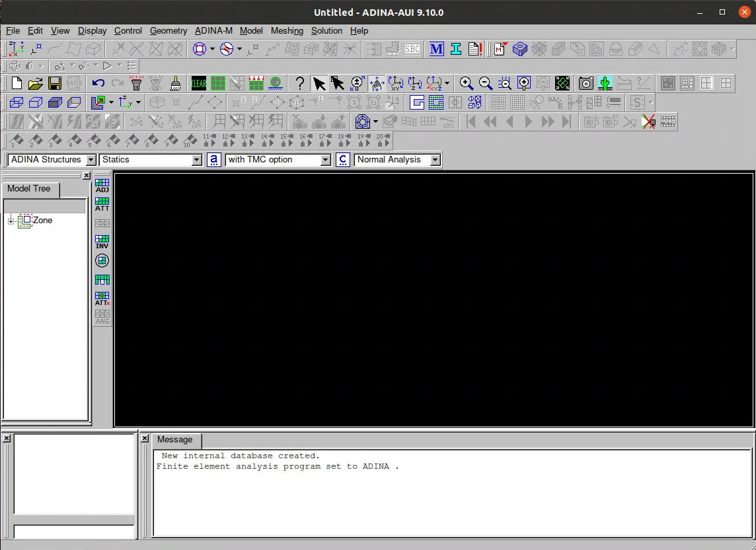Undo the last action
Viewport: 756px width, 550px height.
point(98,83)
